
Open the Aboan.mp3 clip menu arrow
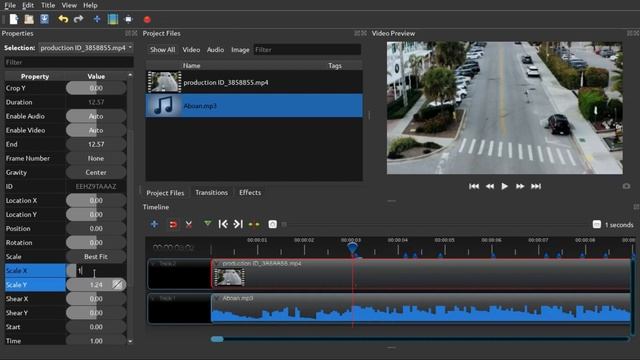[217, 298]
